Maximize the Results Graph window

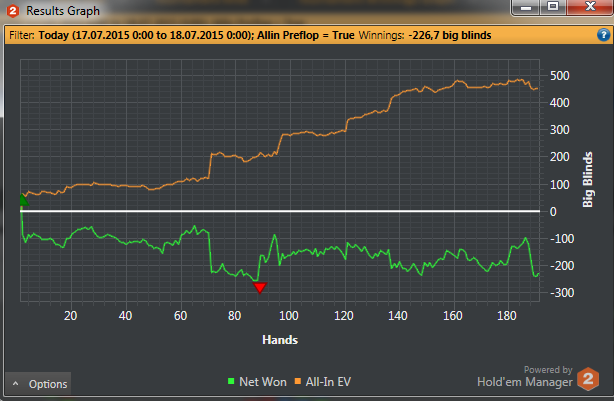point(553,7)
